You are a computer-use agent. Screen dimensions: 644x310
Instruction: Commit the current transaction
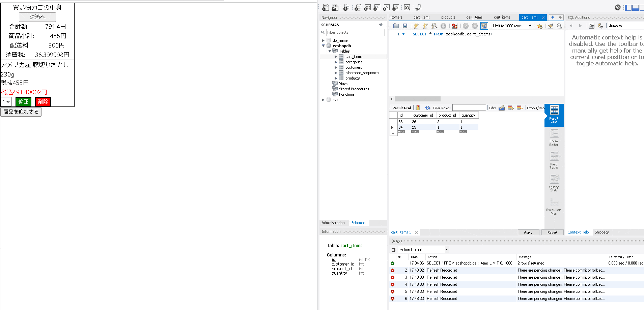point(466,26)
